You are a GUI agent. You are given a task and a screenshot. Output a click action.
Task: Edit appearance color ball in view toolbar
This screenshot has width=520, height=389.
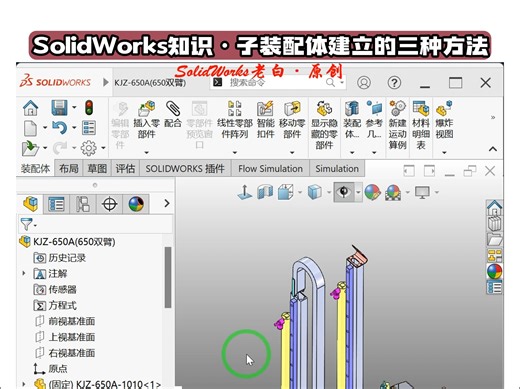coord(372,192)
